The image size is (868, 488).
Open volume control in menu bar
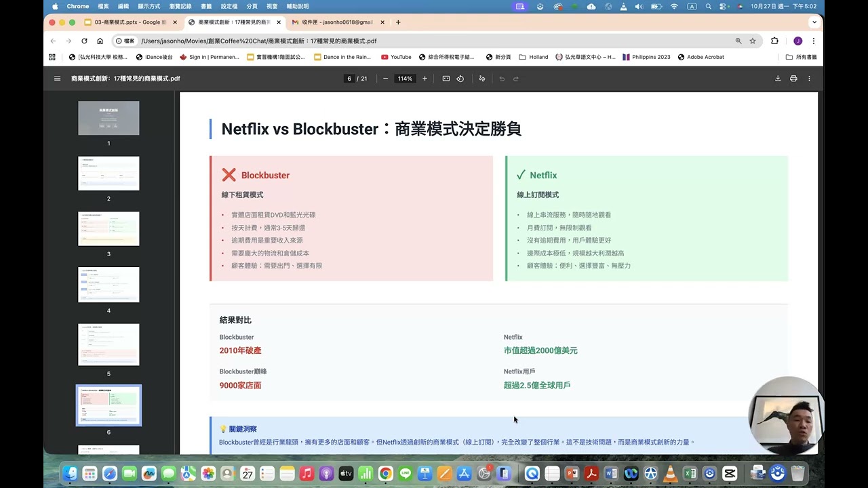coord(639,6)
